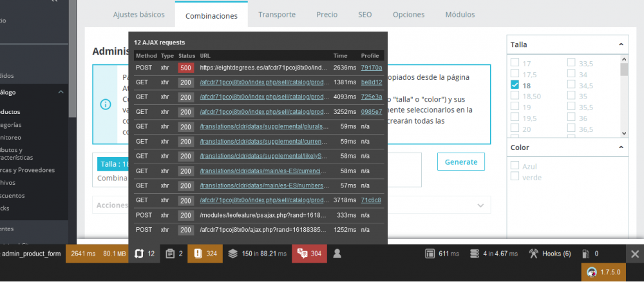The height and width of the screenshot is (282, 644).
Task: Expand the Acciones bulk actions dropdown chevron
Action: click(x=480, y=205)
